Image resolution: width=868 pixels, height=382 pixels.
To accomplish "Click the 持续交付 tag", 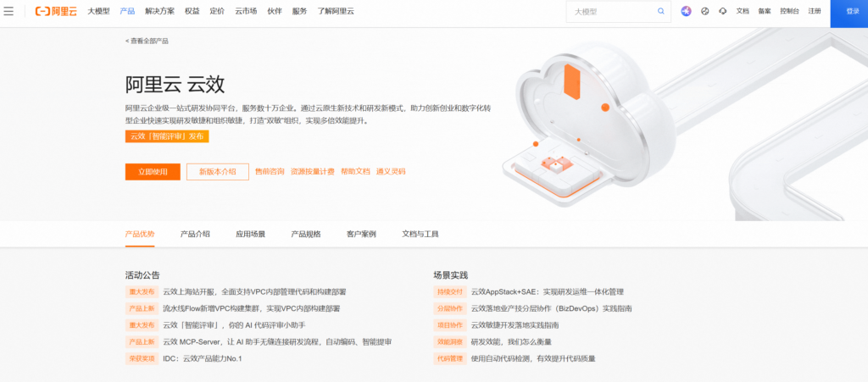I will 450,292.
